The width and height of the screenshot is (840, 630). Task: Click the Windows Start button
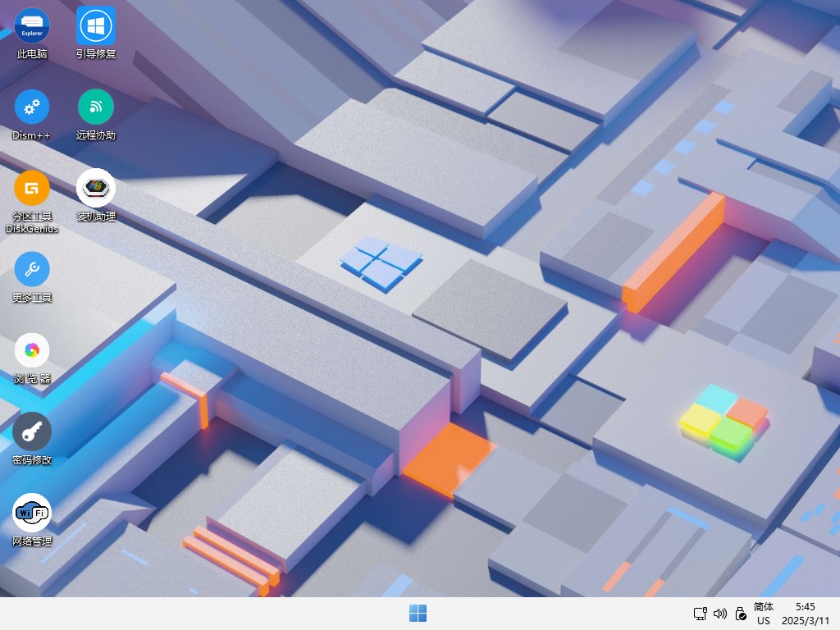coord(418,614)
